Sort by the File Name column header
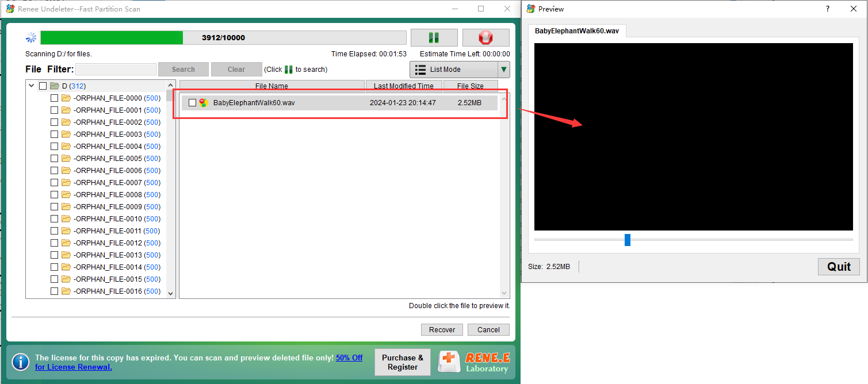 coord(272,86)
